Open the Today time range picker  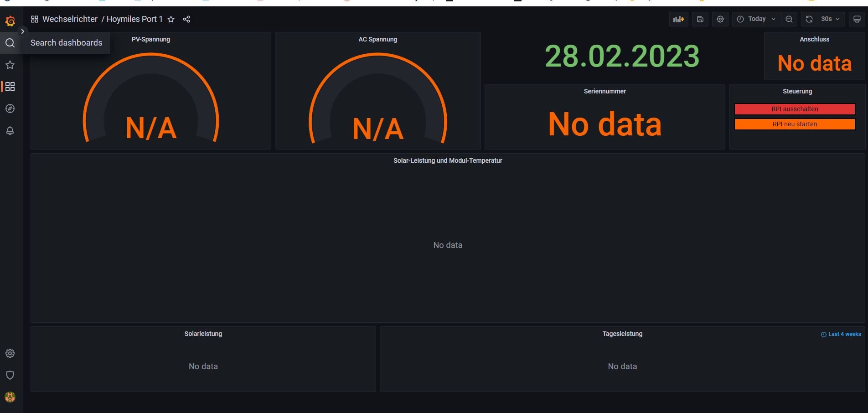click(x=756, y=19)
